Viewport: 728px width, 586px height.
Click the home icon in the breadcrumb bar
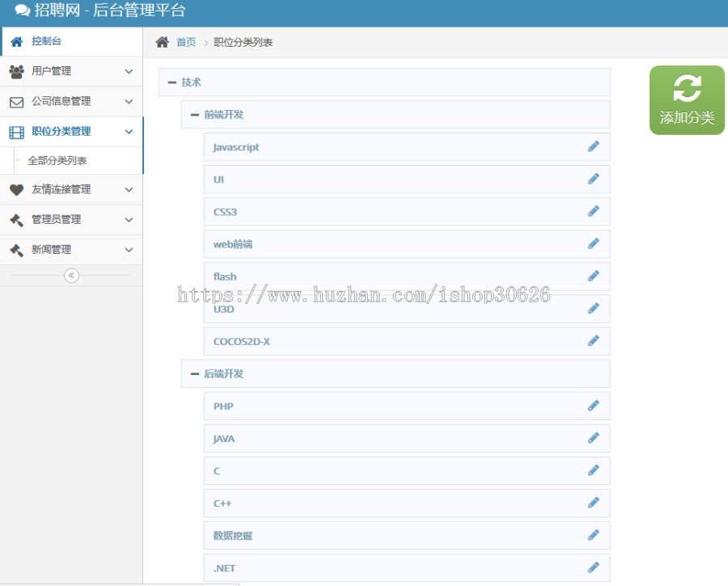[x=161, y=41]
